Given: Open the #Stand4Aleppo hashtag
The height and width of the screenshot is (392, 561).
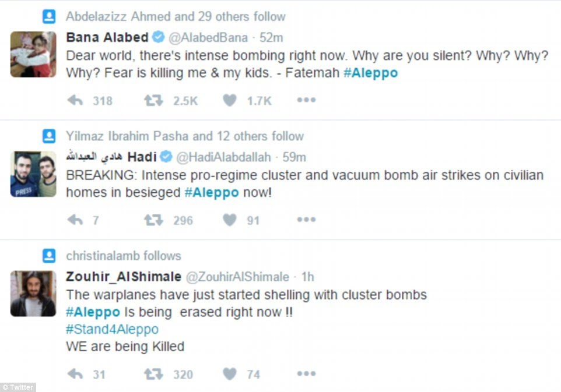Looking at the screenshot, I should click(x=113, y=329).
